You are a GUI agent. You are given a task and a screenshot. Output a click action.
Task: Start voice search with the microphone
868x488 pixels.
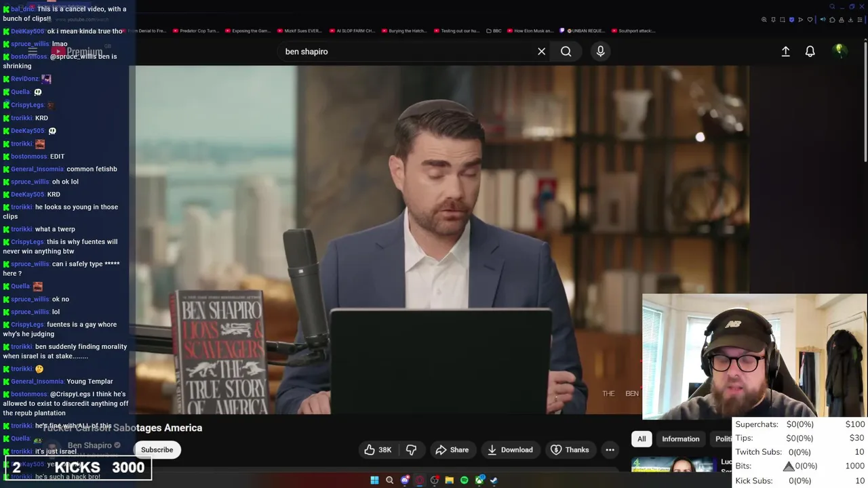[x=600, y=52]
